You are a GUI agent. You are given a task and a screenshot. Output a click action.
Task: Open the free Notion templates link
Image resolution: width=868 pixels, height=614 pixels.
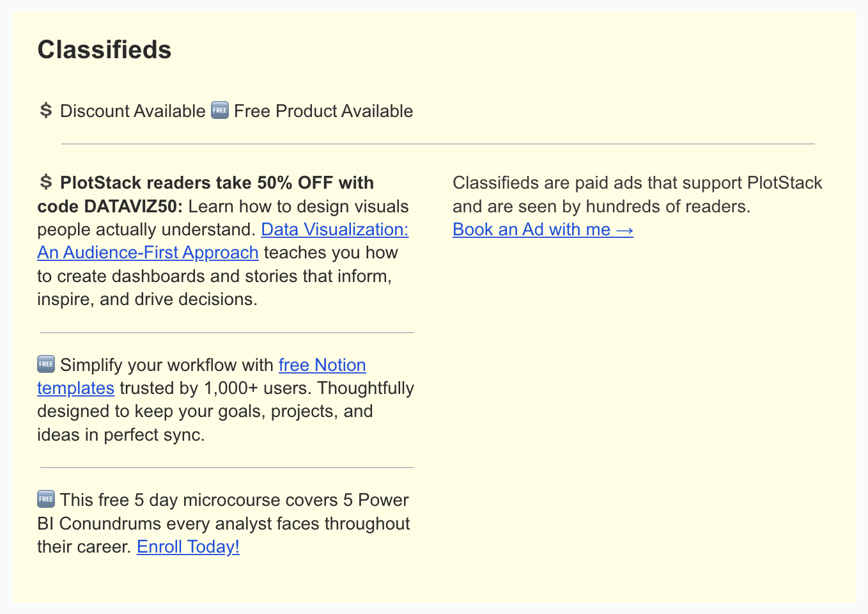point(322,365)
